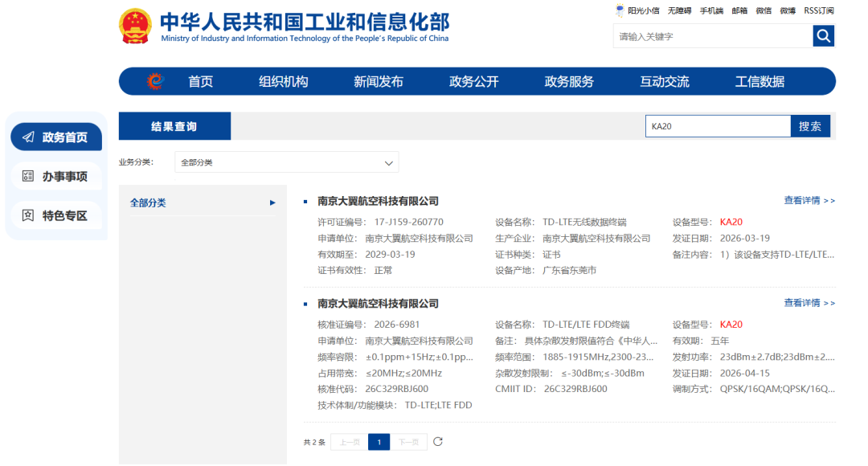Image resolution: width=868 pixels, height=466 pixels.
Task: Click the 核准代码 value 26C329RBJ600
Action: coord(396,389)
